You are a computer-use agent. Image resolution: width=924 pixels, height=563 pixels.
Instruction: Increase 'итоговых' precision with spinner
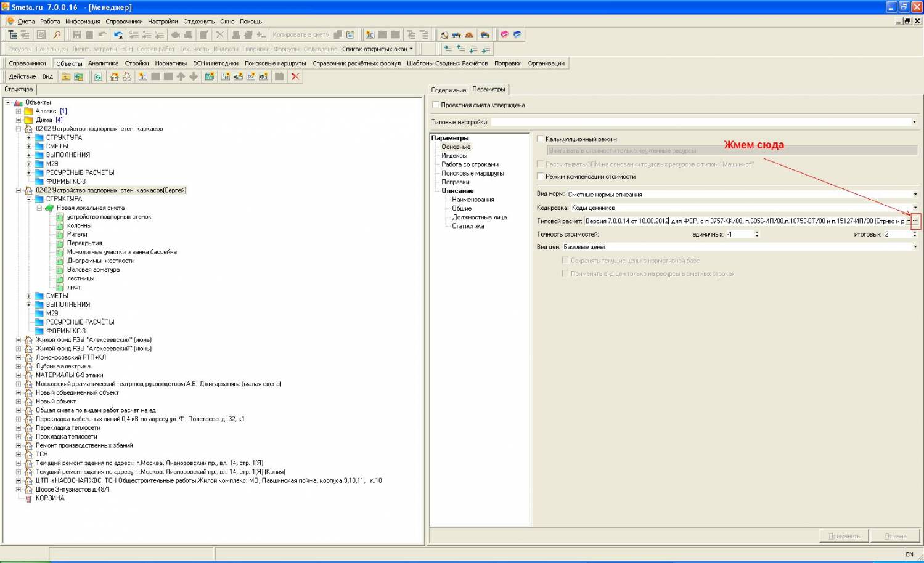(915, 232)
